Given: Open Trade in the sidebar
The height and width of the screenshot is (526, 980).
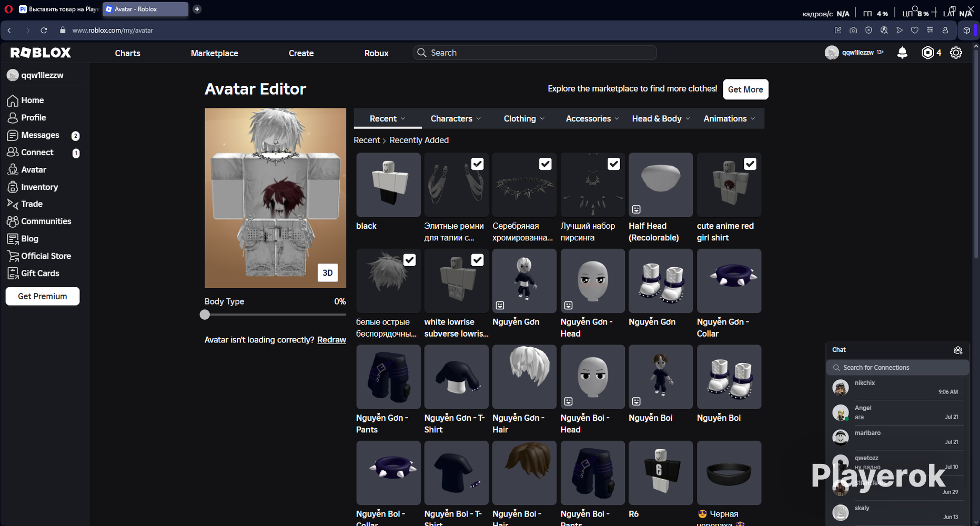Looking at the screenshot, I should point(25,204).
